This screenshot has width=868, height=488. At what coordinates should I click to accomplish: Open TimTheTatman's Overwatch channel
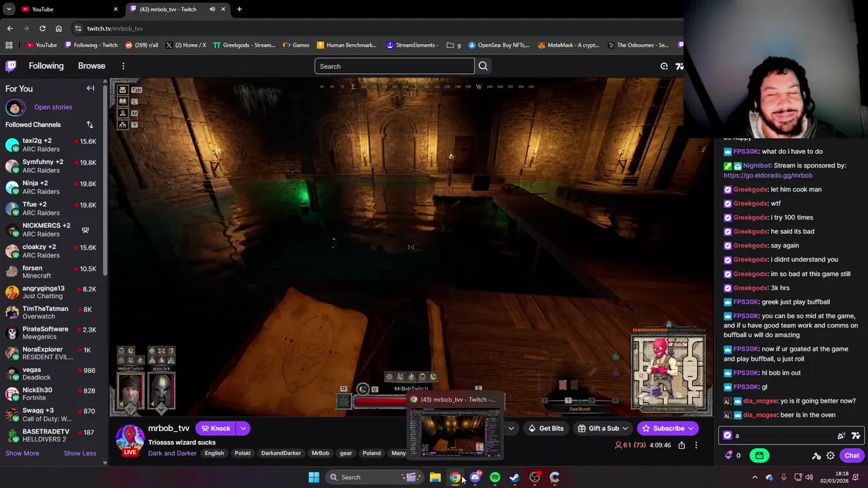(x=53, y=312)
